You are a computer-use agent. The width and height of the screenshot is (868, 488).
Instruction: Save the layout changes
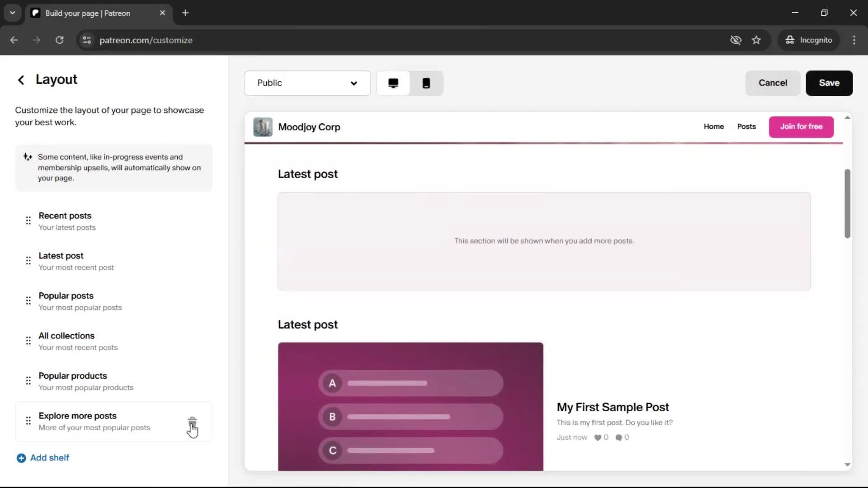pos(829,83)
